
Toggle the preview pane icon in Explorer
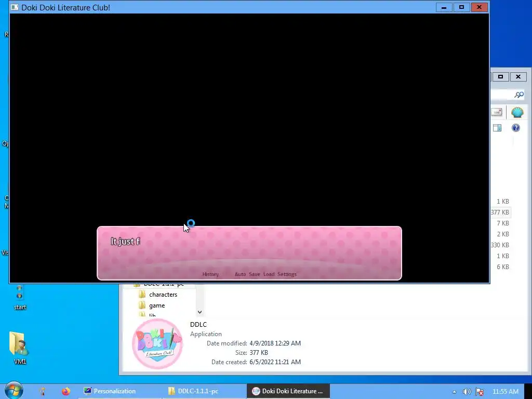point(497,128)
